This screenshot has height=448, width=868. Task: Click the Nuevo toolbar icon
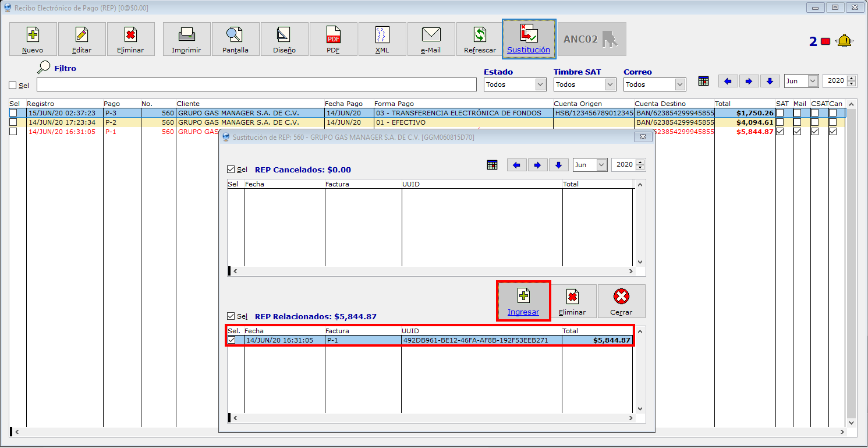pos(33,35)
